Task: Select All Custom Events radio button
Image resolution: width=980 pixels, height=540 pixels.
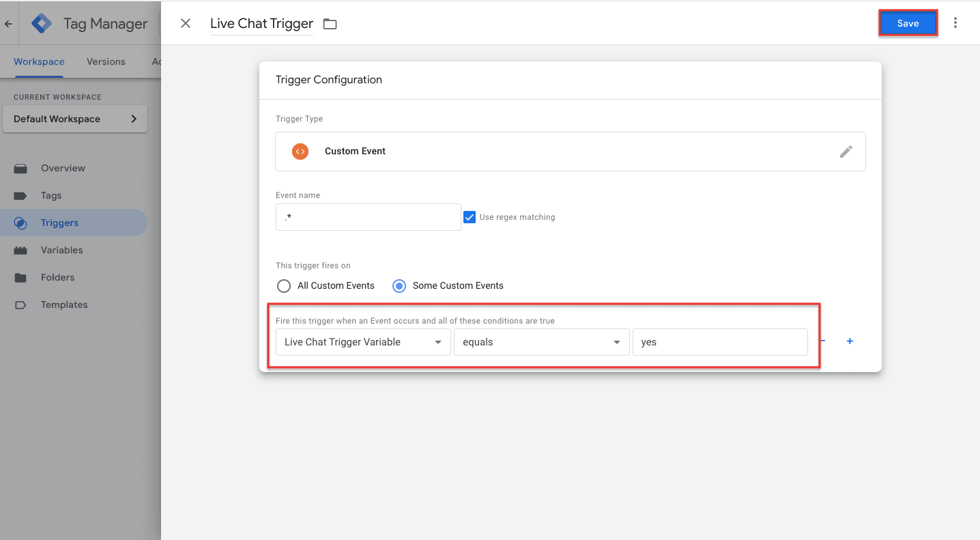Action: coord(284,286)
